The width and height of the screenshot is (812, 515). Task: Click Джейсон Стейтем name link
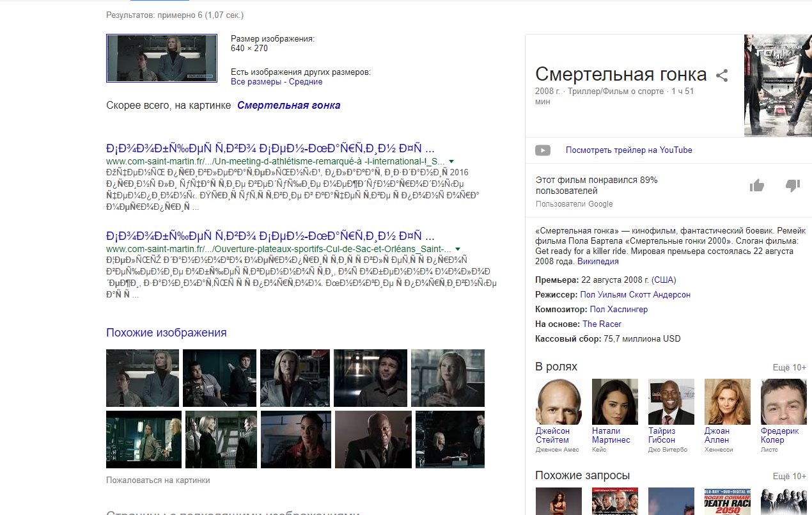[552, 436]
